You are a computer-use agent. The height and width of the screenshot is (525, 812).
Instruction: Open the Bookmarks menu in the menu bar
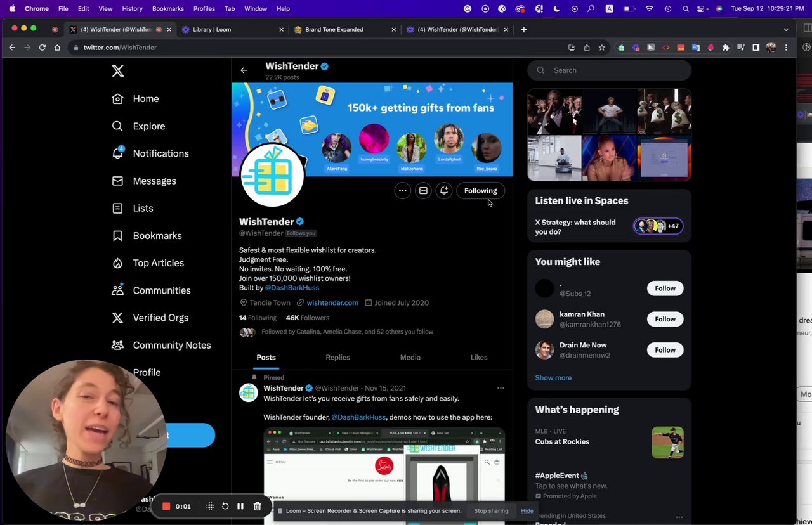coord(168,9)
